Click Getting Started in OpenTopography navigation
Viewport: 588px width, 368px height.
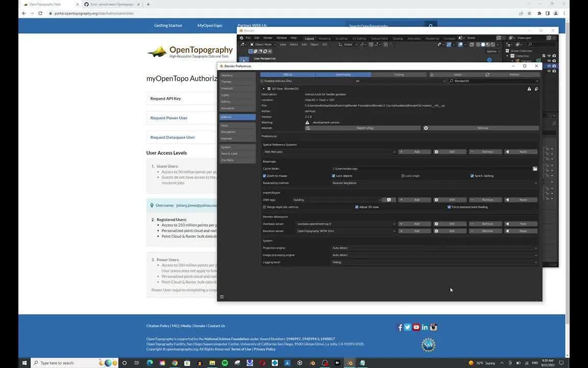point(168,26)
